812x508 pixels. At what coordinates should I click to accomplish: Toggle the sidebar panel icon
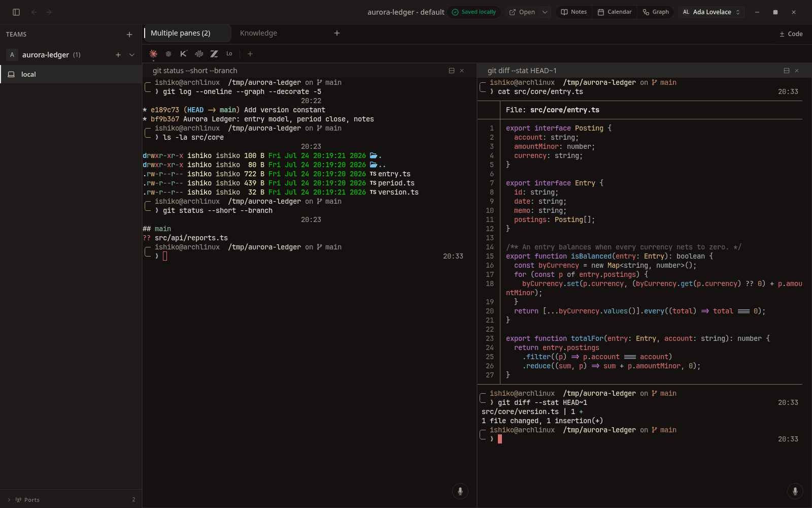(x=16, y=12)
